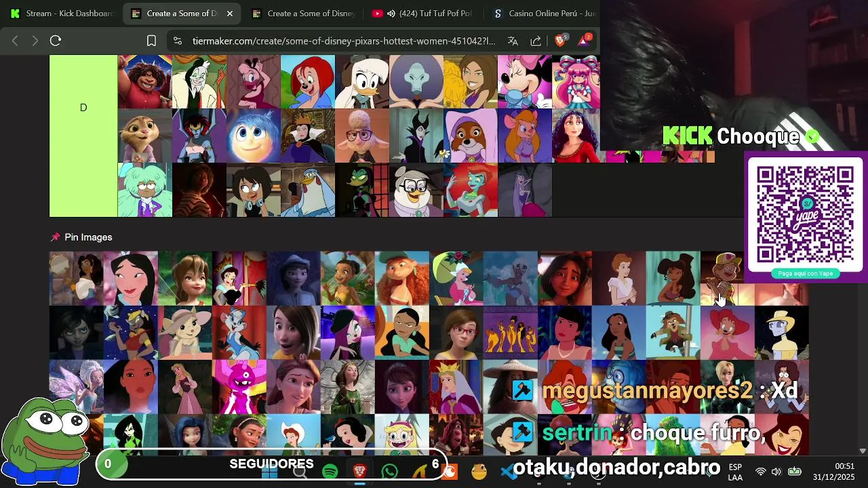Open Spotify from the taskbar
The height and width of the screenshot is (488, 868).
pyautogui.click(x=330, y=471)
